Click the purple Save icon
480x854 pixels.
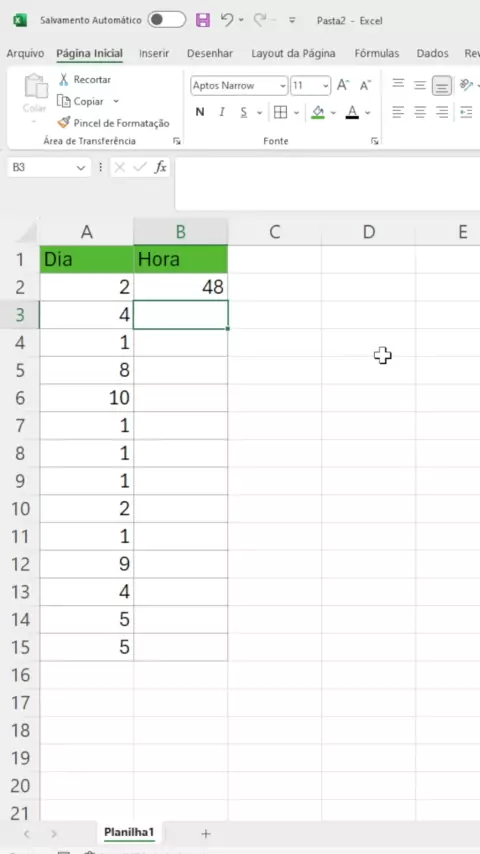[203, 21]
